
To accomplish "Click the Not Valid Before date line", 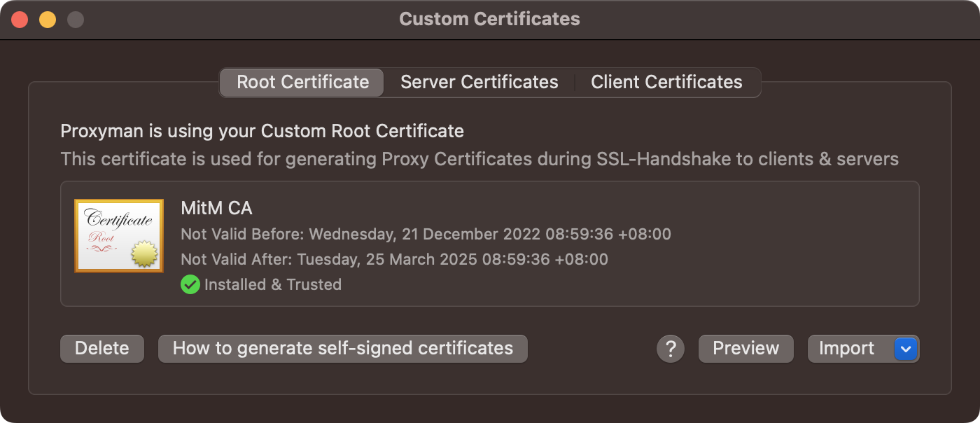I will (x=426, y=234).
